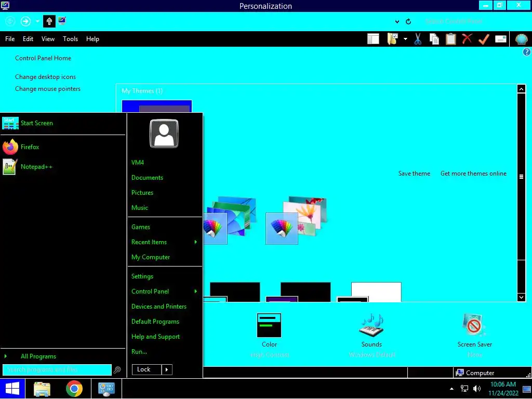Open shutdown options arrow next to Lock

(167, 369)
